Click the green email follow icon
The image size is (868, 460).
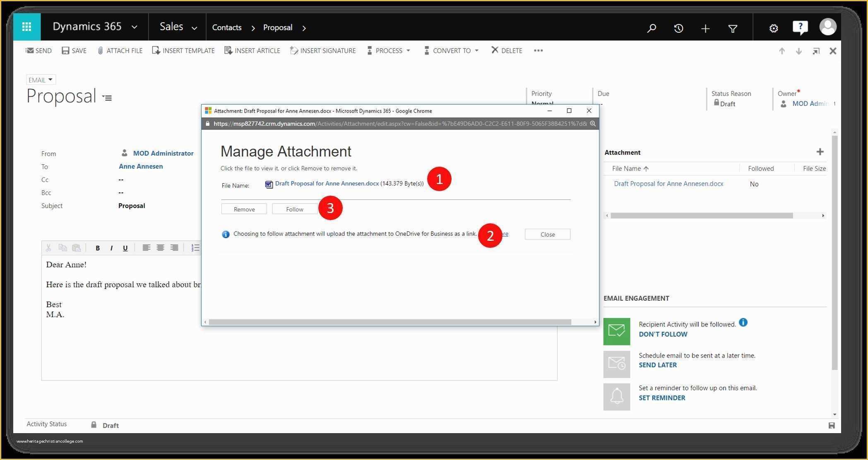(x=617, y=331)
